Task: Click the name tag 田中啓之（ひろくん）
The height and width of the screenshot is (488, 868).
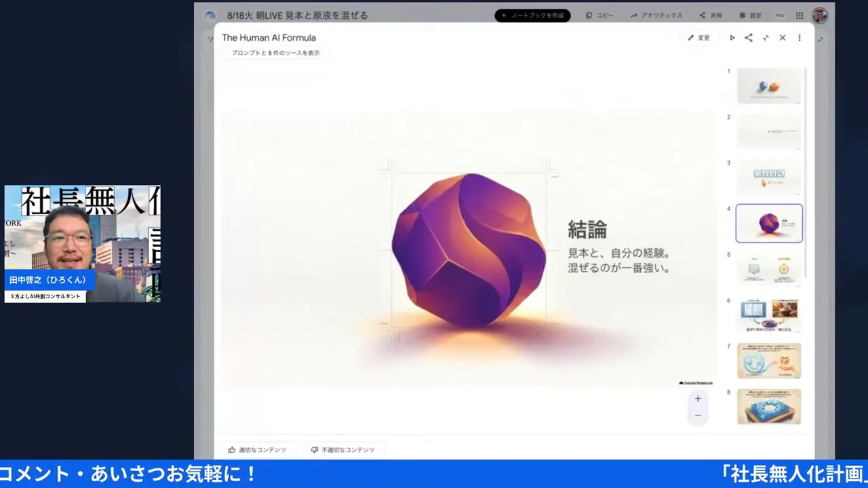Action: pyautogui.click(x=48, y=280)
